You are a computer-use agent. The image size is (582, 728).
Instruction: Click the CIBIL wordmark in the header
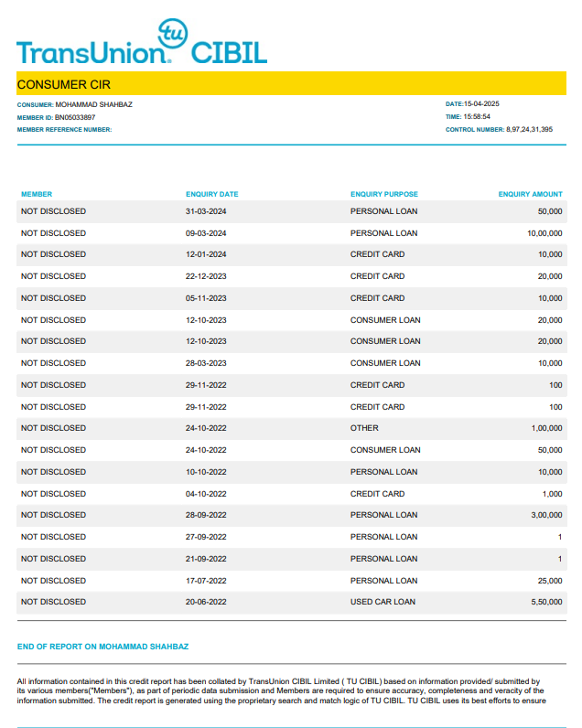tap(229, 53)
